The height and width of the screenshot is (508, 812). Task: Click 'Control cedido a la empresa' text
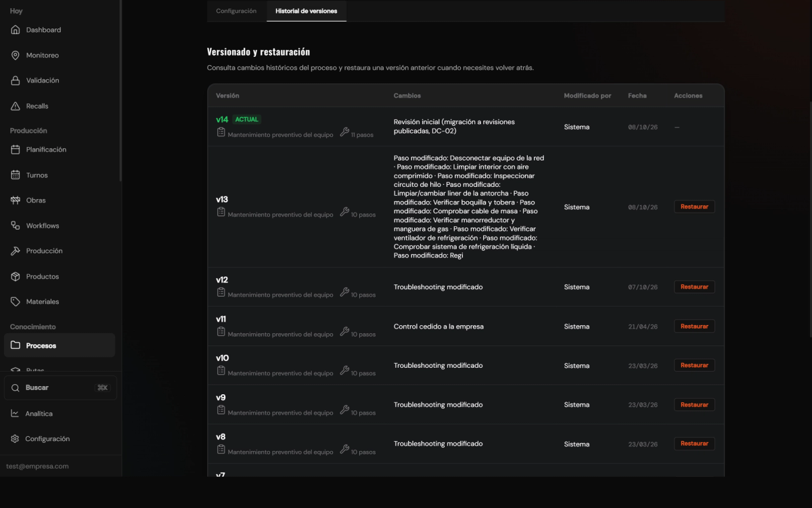(x=438, y=326)
